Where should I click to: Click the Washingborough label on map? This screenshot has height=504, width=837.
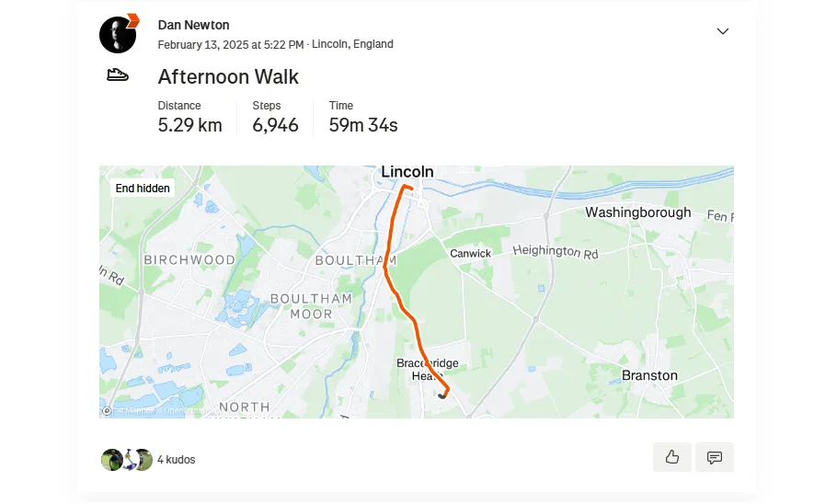(x=638, y=212)
